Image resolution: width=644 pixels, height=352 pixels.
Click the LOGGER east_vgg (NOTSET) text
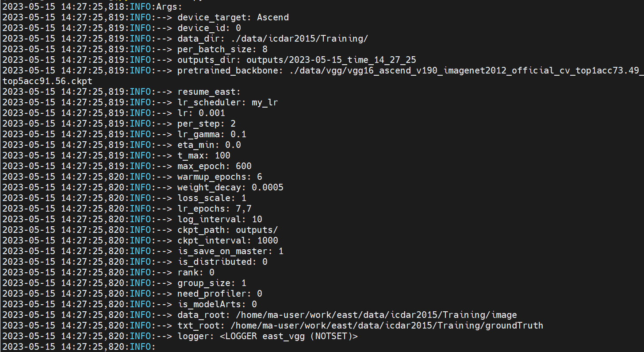coord(289,337)
